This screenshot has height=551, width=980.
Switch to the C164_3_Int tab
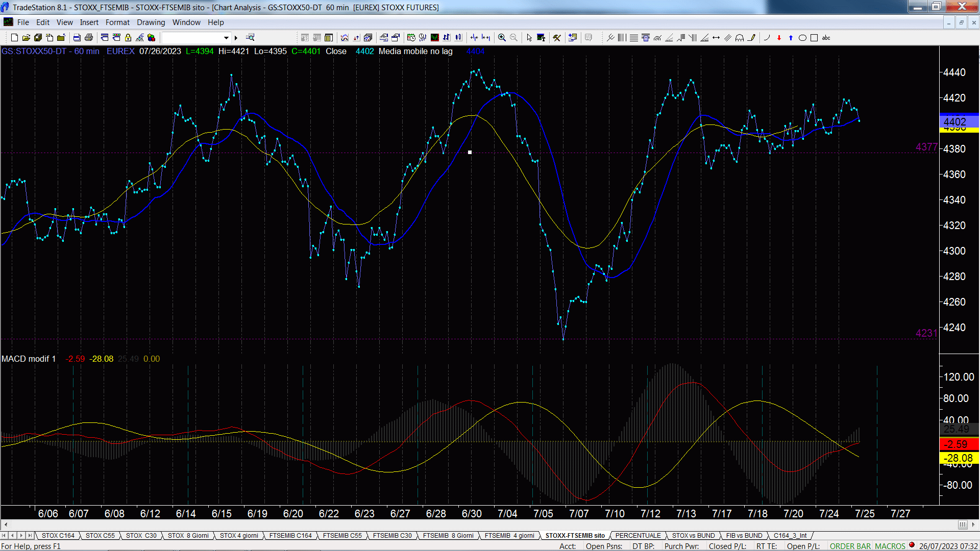coord(790,535)
